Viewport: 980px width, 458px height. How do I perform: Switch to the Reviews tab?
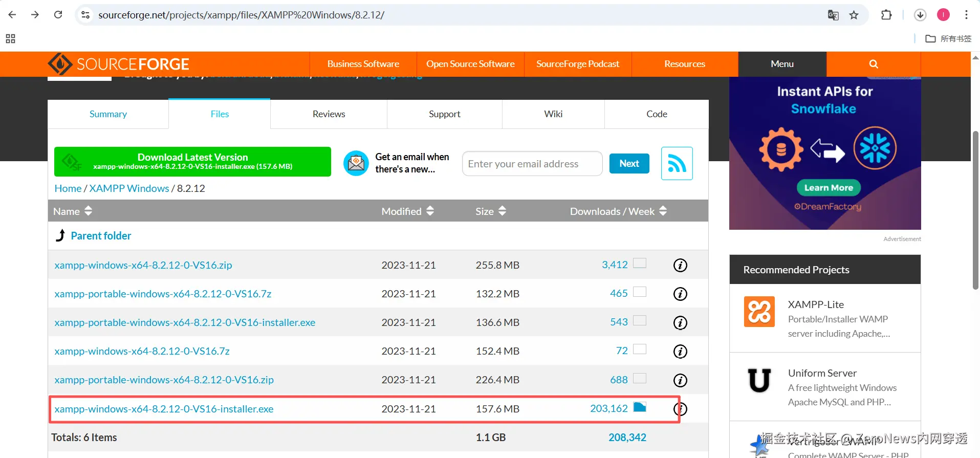(x=329, y=114)
